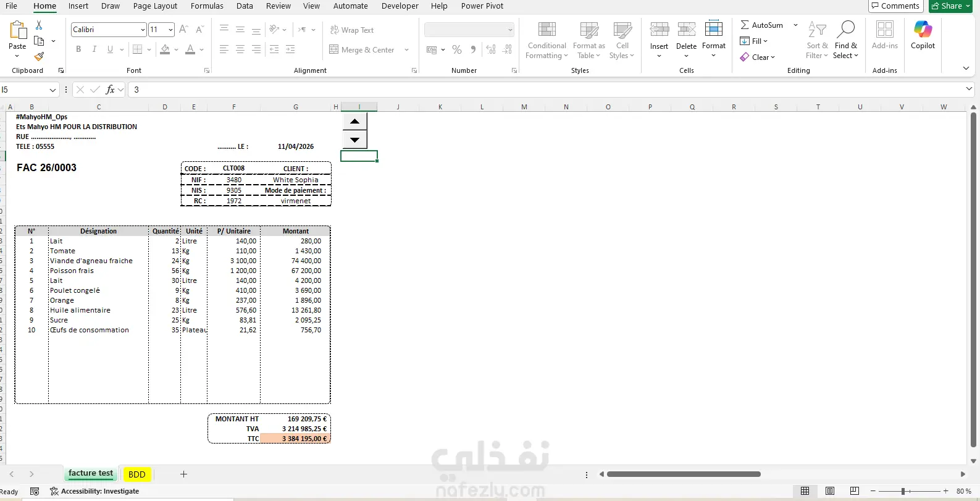This screenshot has width=980, height=501.
Task: Switch to the Page Layout tab
Action: pos(155,6)
